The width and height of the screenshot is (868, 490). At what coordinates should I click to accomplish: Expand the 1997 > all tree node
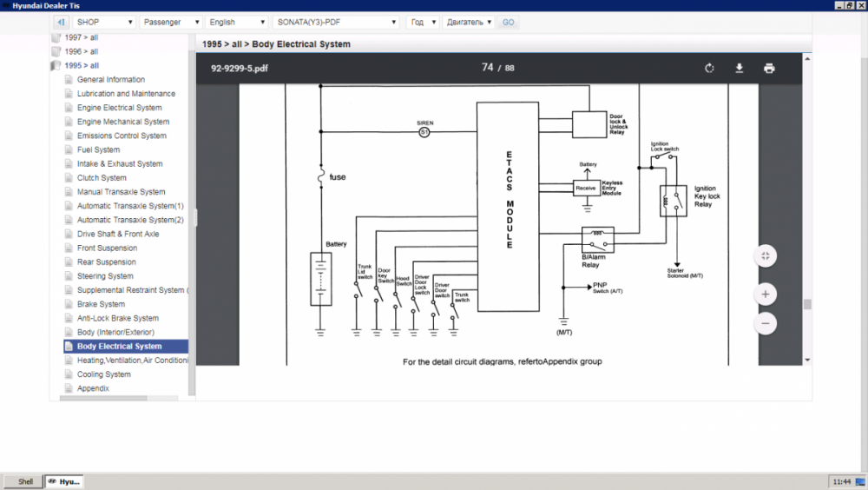(x=81, y=38)
